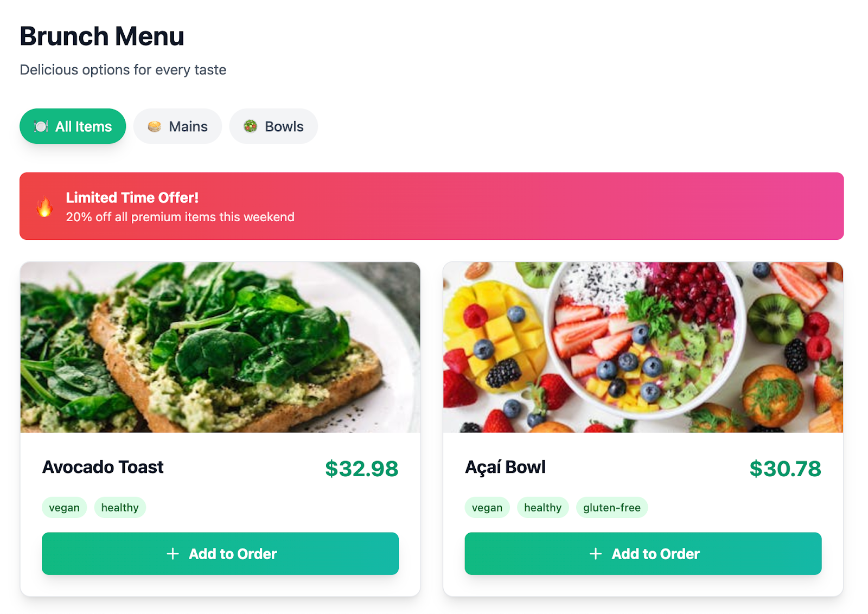The width and height of the screenshot is (868, 614).
Task: Click the plate-and-cutlery icon on All Items
Action: [x=41, y=126]
